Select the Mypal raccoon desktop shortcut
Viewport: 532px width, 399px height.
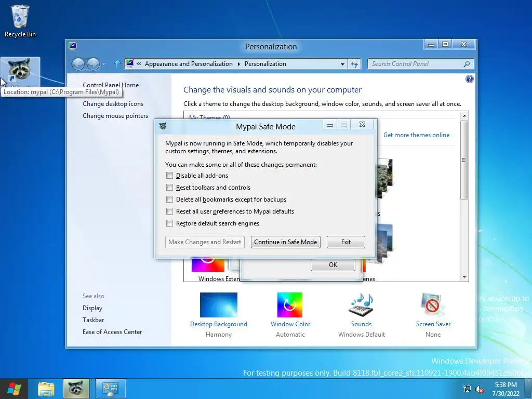coord(20,72)
